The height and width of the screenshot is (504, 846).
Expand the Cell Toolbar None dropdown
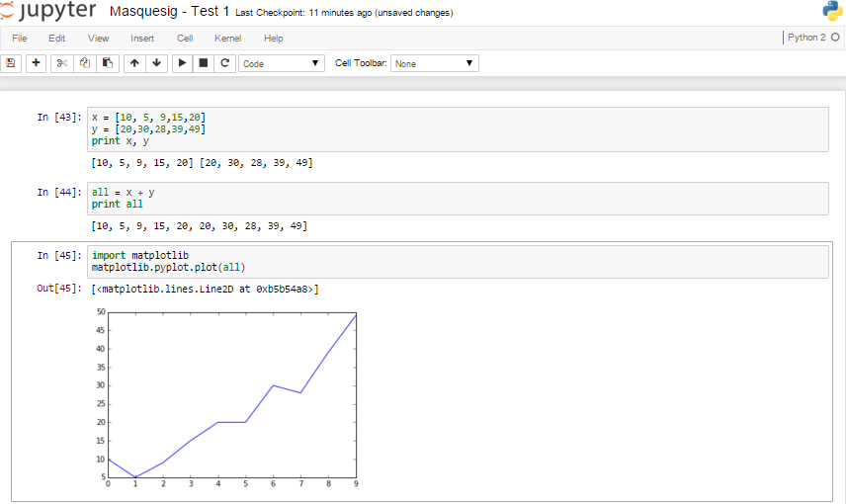point(435,63)
